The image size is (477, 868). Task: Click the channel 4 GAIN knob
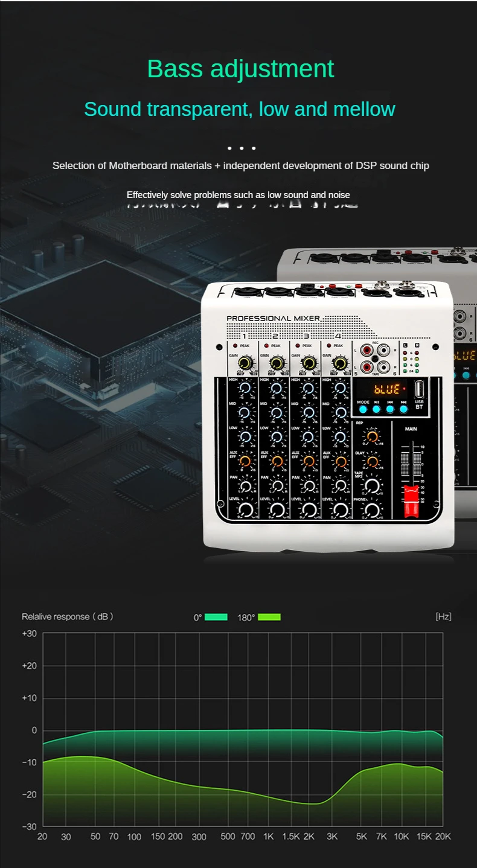click(341, 363)
